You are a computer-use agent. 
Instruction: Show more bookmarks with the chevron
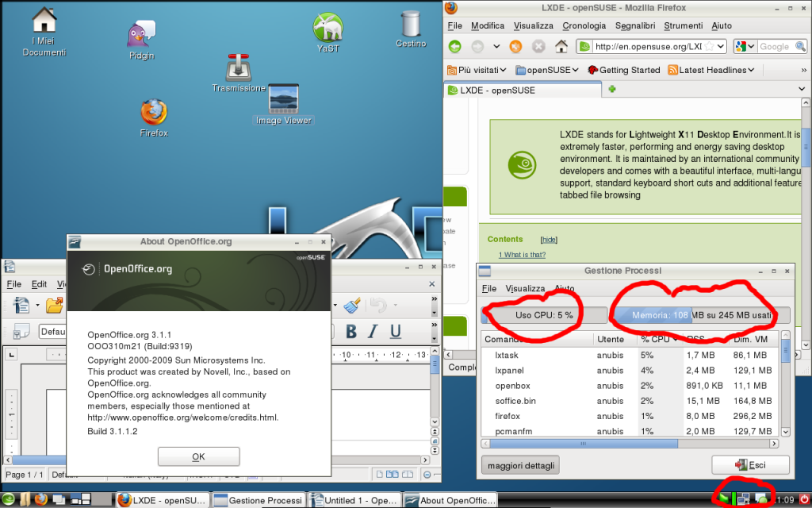pyautogui.click(x=804, y=70)
